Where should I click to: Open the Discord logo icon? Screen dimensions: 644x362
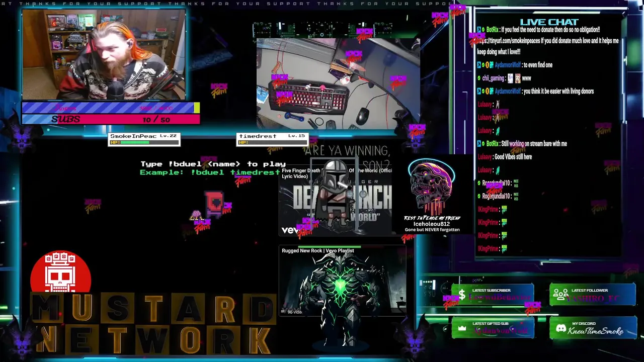pos(560,328)
